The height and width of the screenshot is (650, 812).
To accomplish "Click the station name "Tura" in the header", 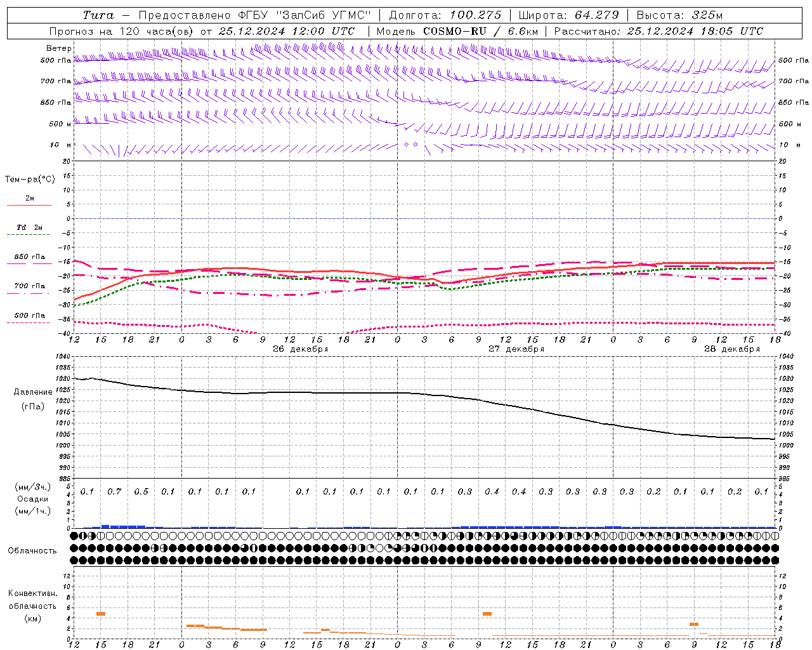I will 98,15.
